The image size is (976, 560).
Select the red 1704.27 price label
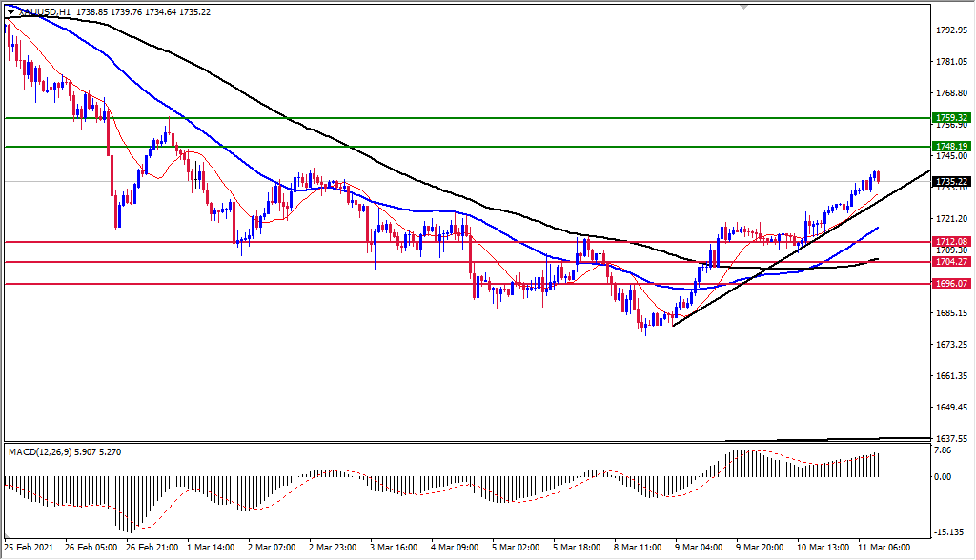point(952,261)
